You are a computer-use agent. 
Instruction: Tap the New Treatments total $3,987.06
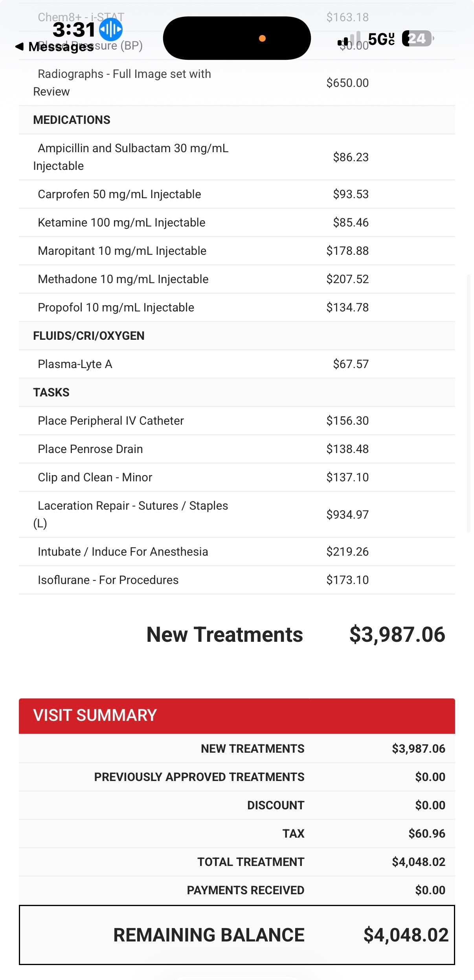tap(397, 635)
